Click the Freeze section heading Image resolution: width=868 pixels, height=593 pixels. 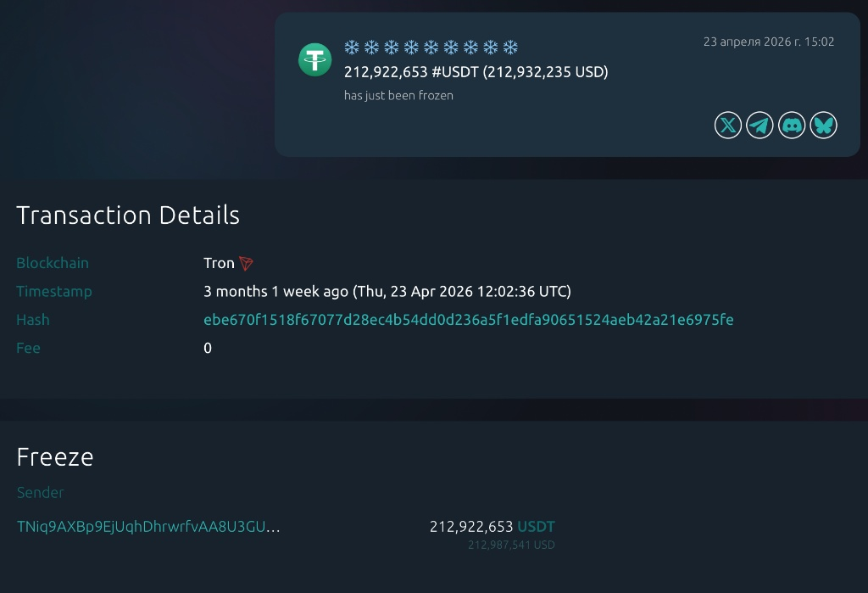[x=55, y=457]
